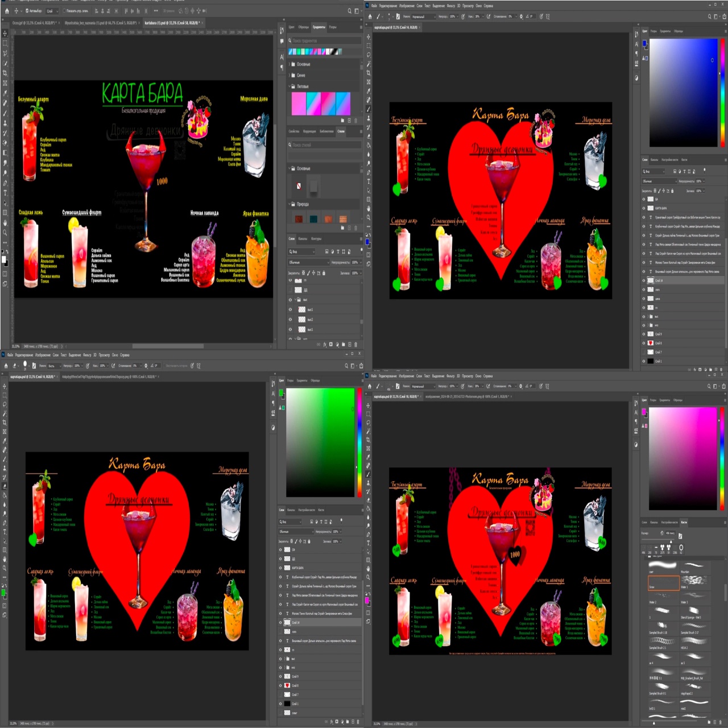Select Rectangular Marquee tool in top-right window
The image size is (728, 728).
(x=369, y=46)
